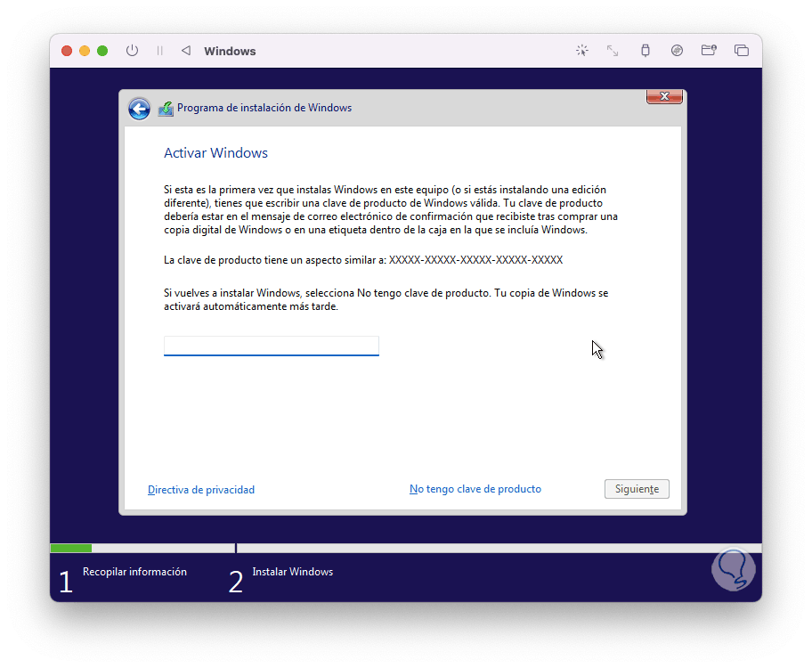This screenshot has height=668, width=812.
Task: Close the Windows setup dialog
Action: (x=664, y=96)
